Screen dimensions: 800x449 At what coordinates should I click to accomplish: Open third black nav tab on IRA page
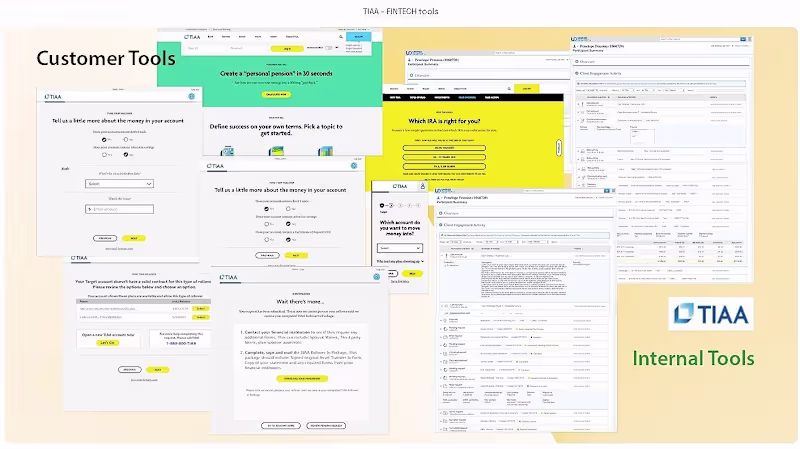click(x=442, y=97)
